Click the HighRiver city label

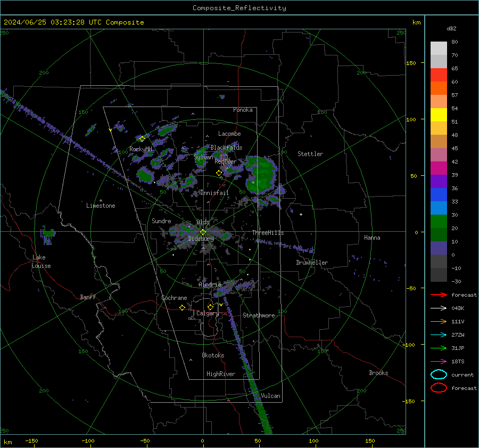(220, 374)
